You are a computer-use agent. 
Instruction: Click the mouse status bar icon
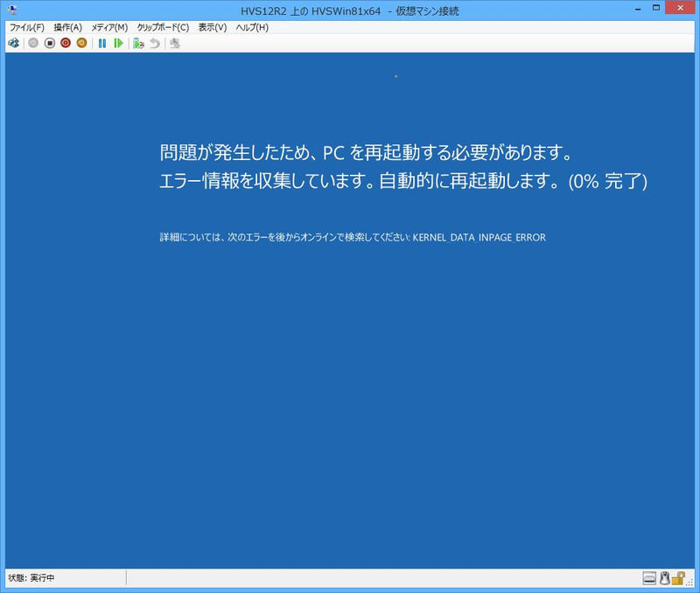coord(665,578)
